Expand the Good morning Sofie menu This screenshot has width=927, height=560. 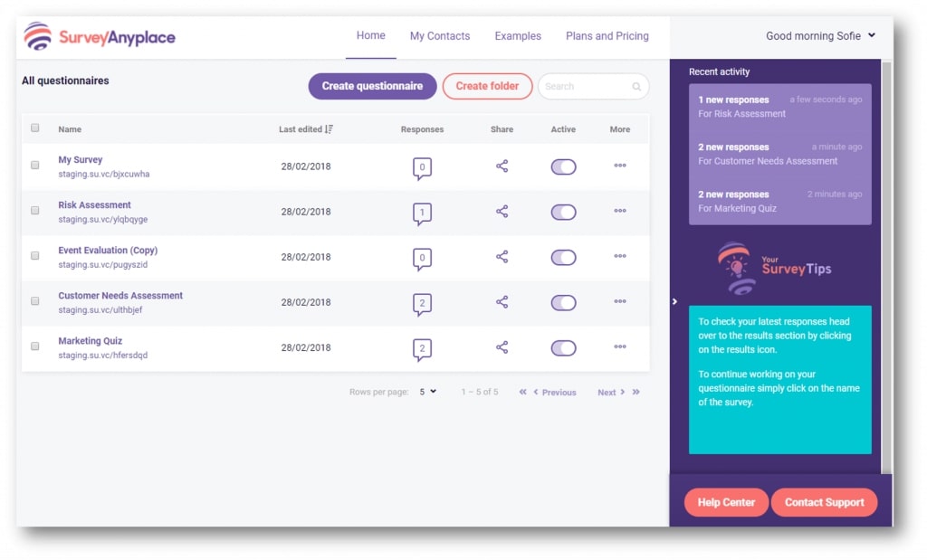[x=820, y=36]
